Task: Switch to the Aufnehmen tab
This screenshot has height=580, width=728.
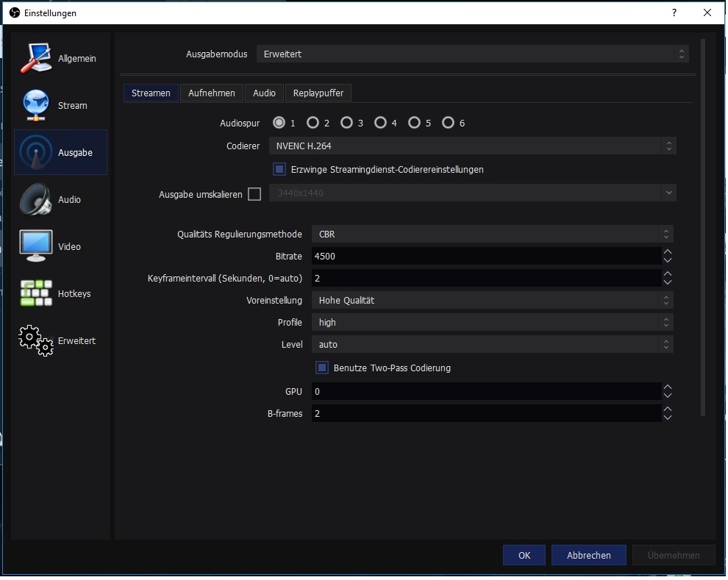Action: point(212,93)
